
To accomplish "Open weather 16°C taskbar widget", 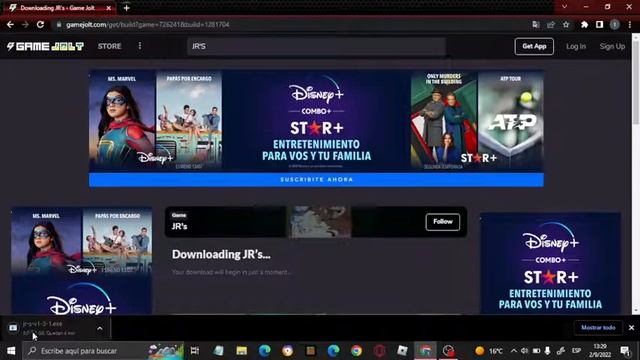I will (x=489, y=351).
